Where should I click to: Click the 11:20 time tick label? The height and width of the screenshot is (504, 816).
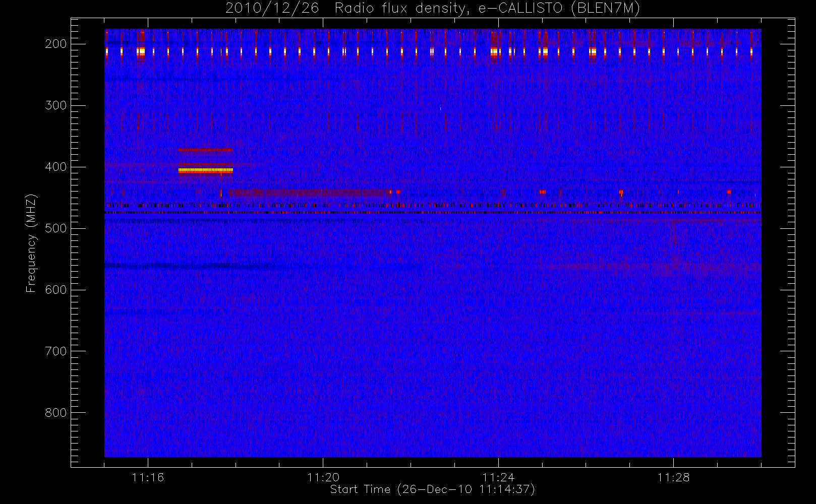323,477
